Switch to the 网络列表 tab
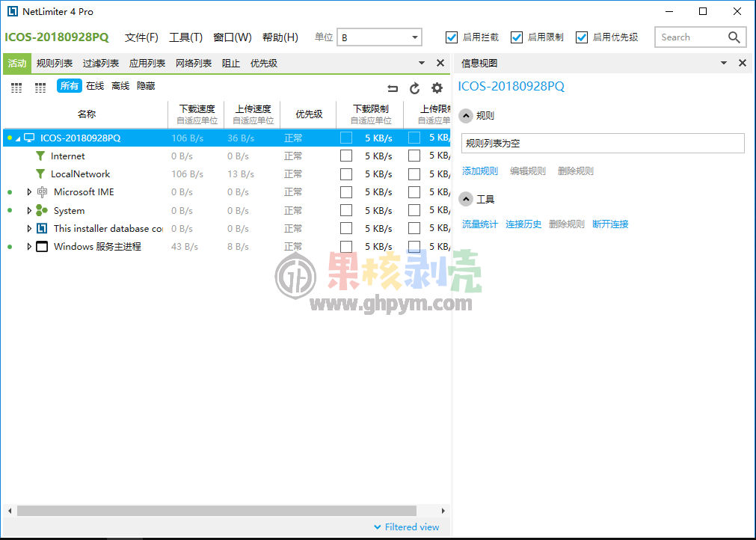The width and height of the screenshot is (756, 540). (x=194, y=63)
